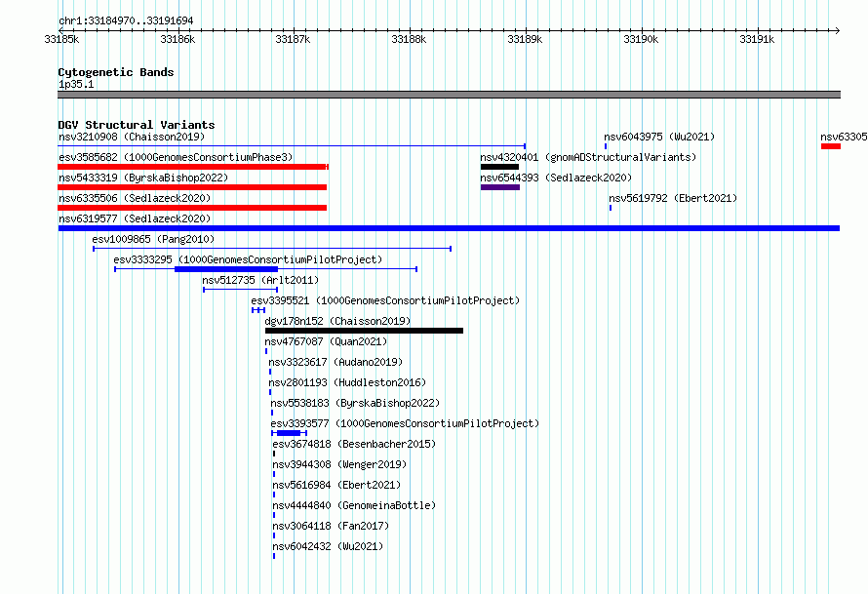Select the small blue glyph of esv3395521

[x=258, y=310]
